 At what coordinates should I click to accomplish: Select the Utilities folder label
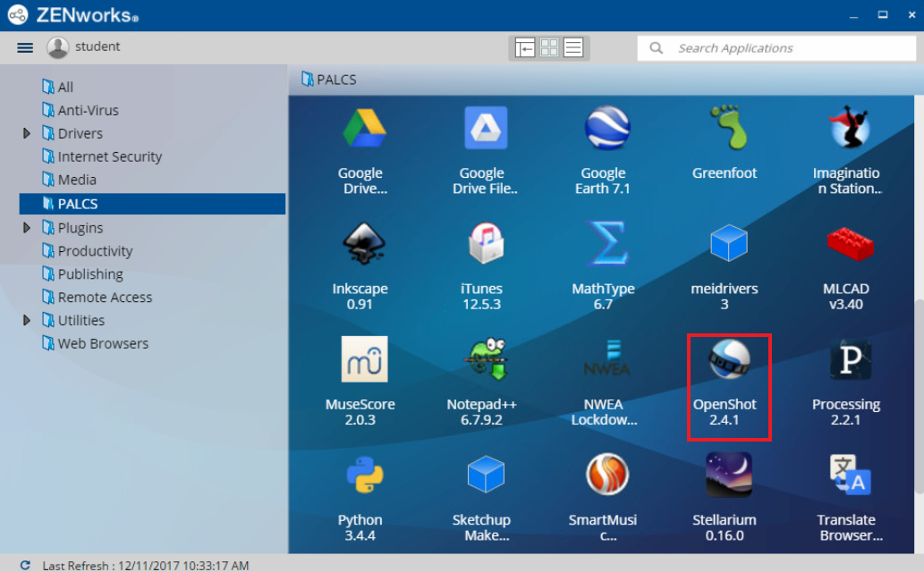[81, 321]
